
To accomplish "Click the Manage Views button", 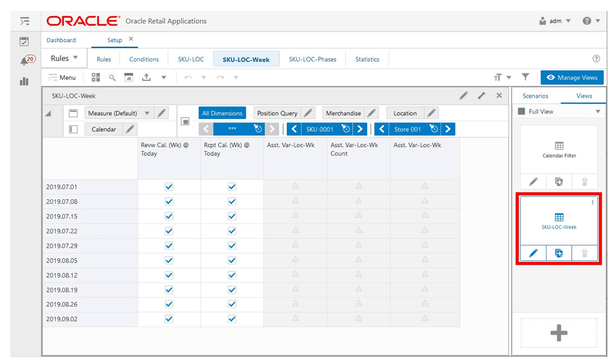I will [572, 77].
